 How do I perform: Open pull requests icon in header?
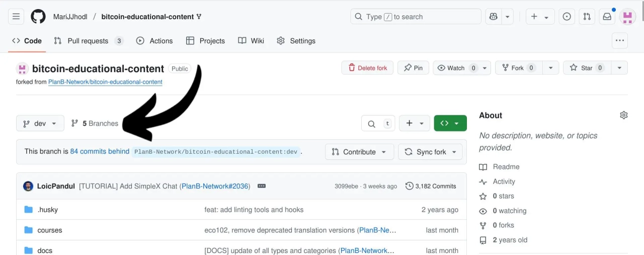[587, 17]
